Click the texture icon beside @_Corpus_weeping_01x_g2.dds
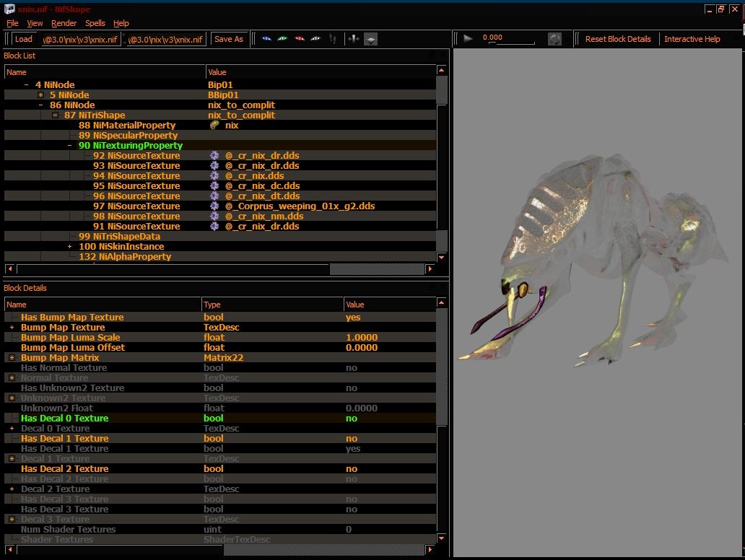This screenshot has height=560, width=745. (214, 206)
